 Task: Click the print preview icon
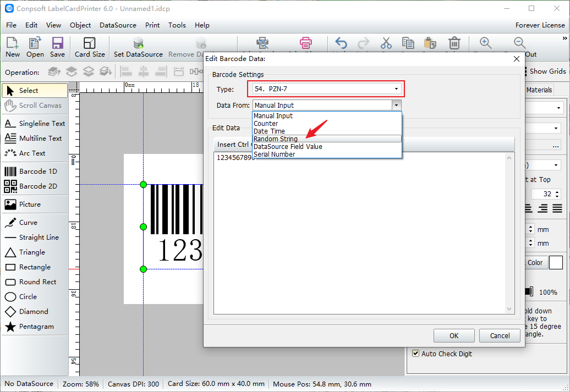pyautogui.click(x=262, y=43)
